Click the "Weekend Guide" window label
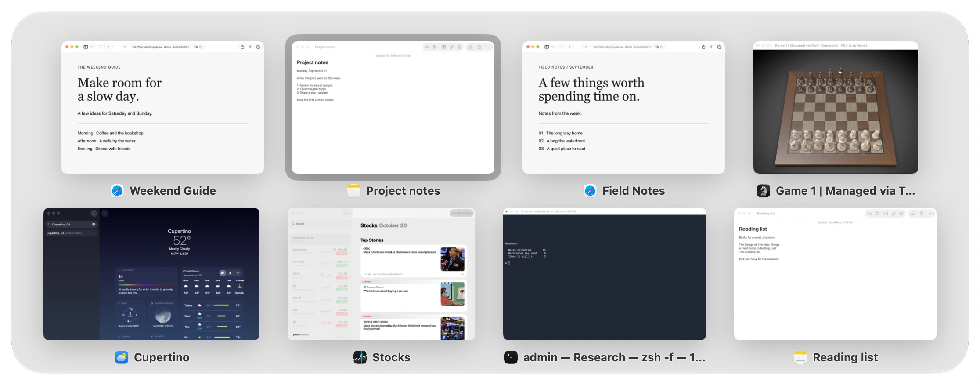This screenshot has width=980, height=385. [173, 191]
